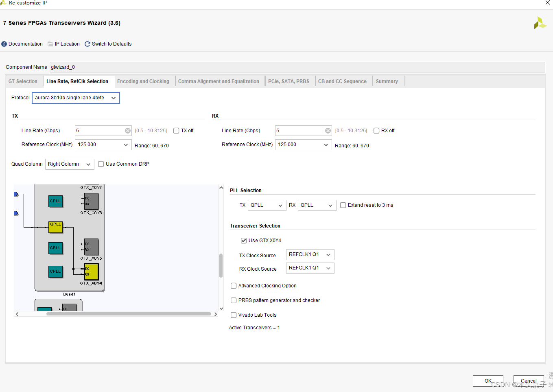Click the diagram horizontal scrollbar thumb
Image resolution: width=553 pixels, height=392 pixels.
(x=129, y=314)
